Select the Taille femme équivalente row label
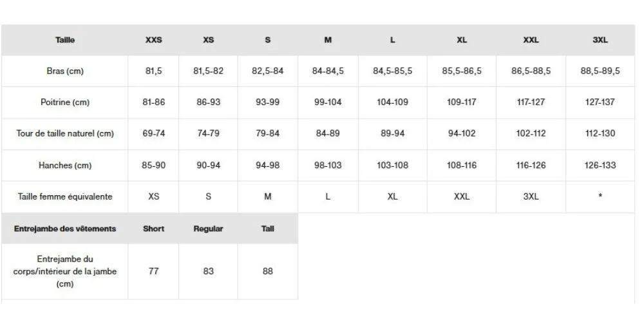644x322 pixels. 65,197
